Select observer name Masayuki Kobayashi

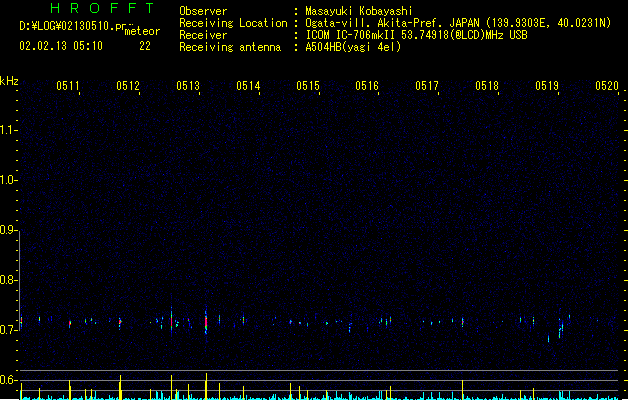click(x=359, y=11)
